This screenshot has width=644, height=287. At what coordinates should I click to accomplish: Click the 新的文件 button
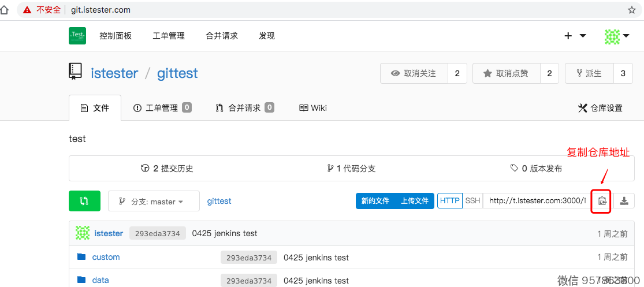[375, 201]
